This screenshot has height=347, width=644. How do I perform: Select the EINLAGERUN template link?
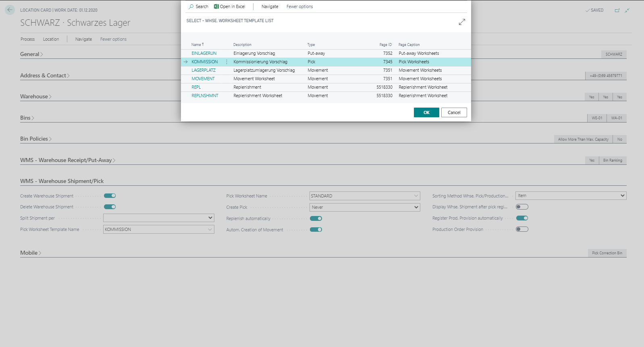(204, 54)
